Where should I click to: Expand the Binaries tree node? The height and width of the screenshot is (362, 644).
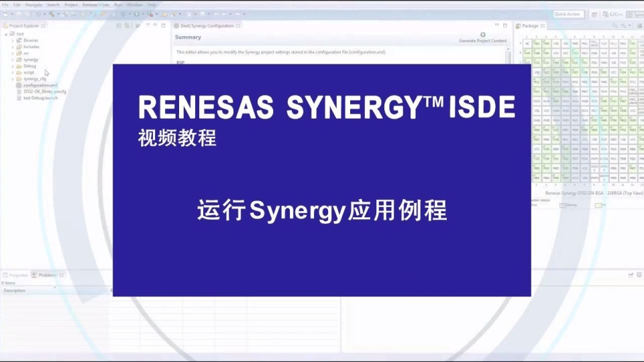point(13,41)
